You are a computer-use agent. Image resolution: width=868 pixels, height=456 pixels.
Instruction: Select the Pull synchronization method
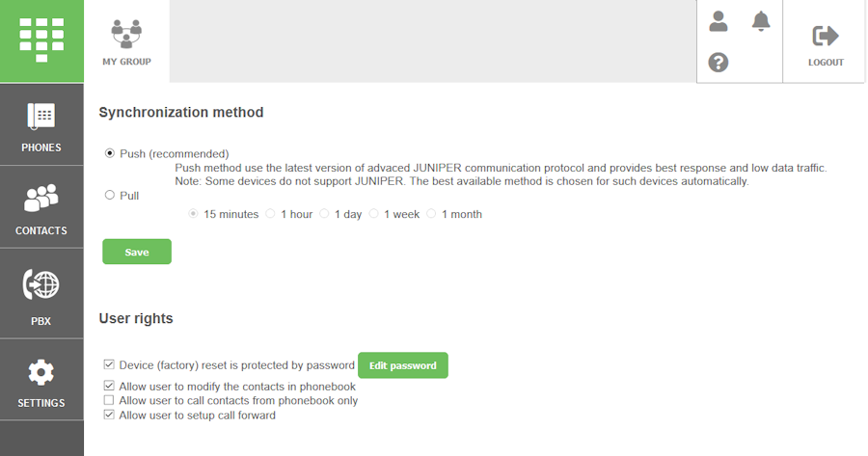point(110,195)
